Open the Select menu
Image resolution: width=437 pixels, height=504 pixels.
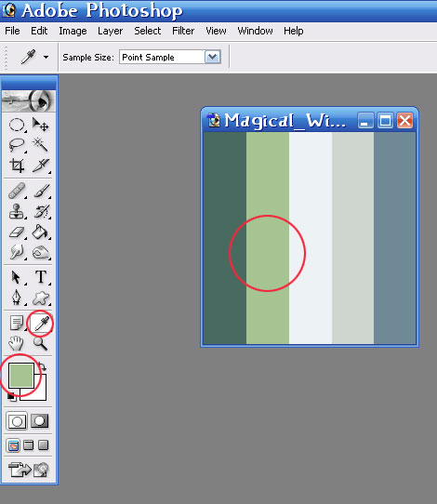(148, 31)
